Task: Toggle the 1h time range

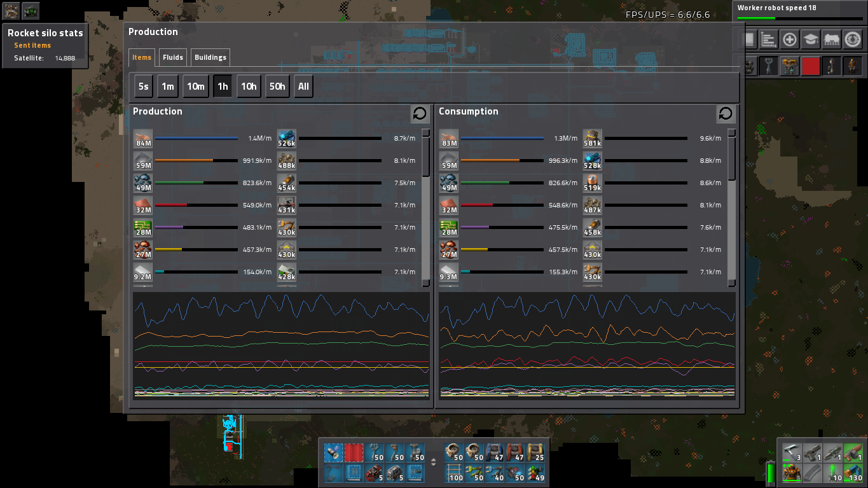Action: [223, 87]
